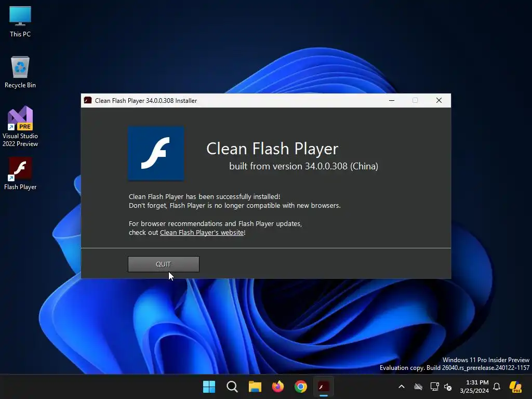This screenshot has height=399, width=532.
Task: Launch Firefox from the taskbar
Action: tap(278, 387)
